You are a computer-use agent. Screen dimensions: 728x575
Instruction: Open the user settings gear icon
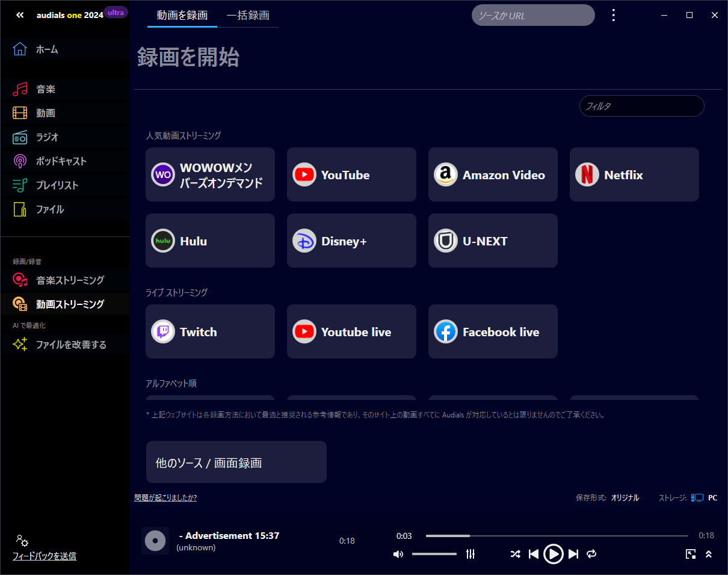[x=22, y=540]
